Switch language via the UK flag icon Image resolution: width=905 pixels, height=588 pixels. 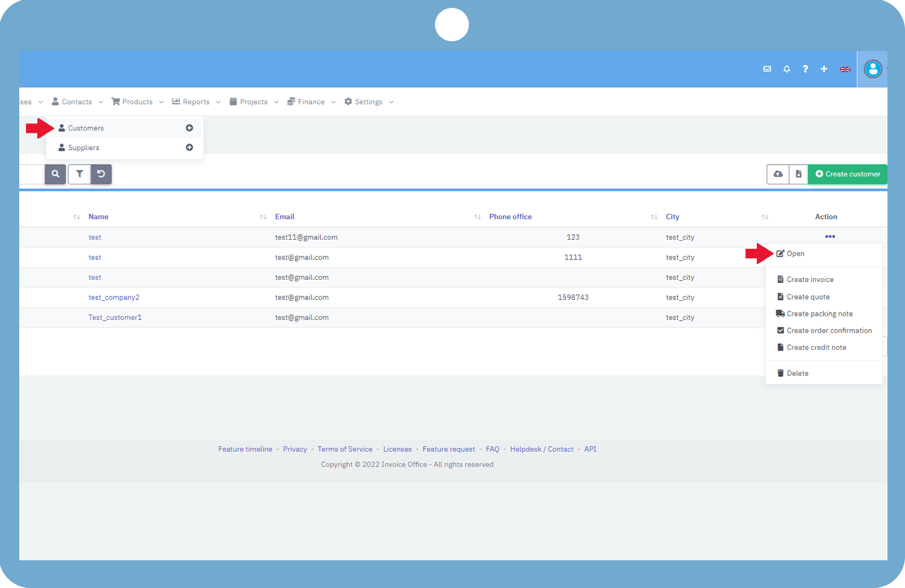pos(845,68)
